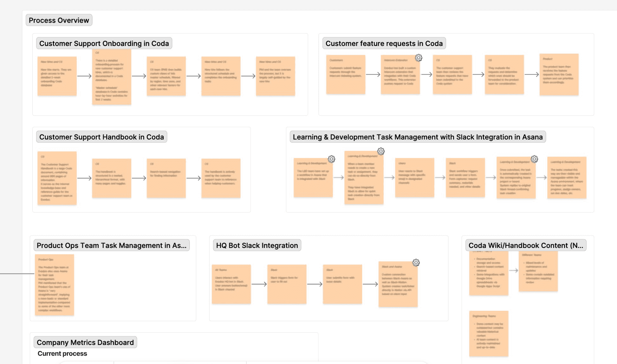Select second sticky in Customer Support Handbook
Image resolution: width=617 pixels, height=364 pixels.
[x=112, y=178]
